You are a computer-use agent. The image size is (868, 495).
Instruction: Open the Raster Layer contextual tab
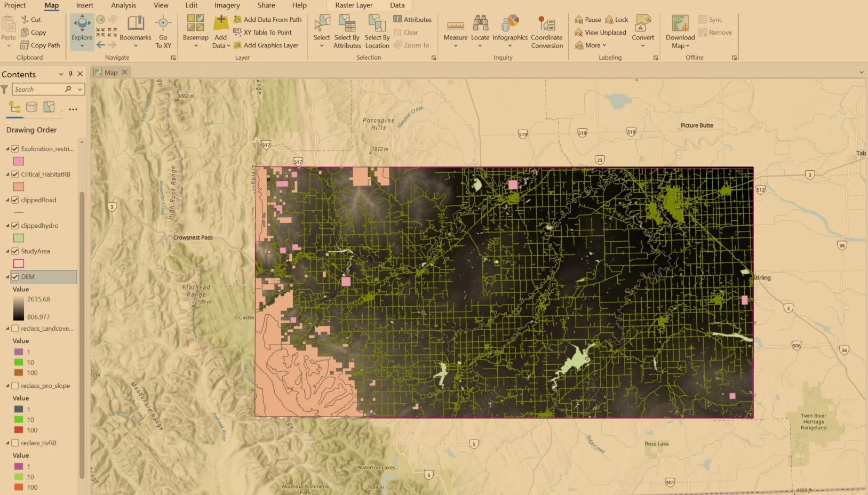point(353,5)
